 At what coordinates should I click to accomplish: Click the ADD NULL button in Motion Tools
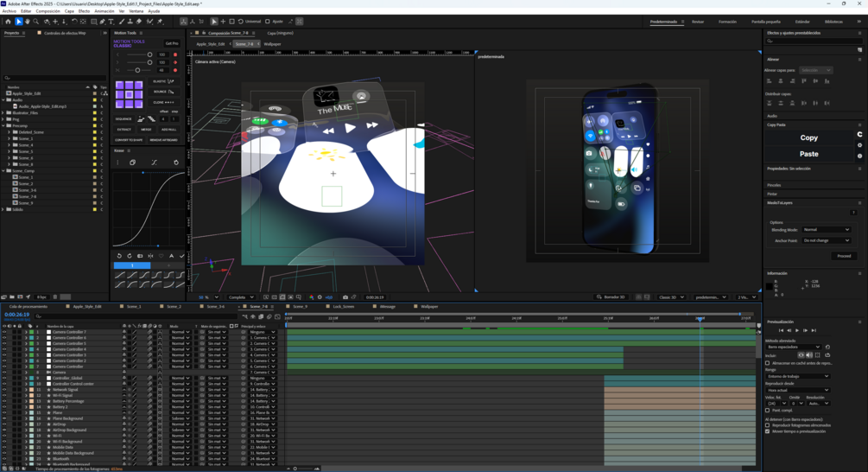tap(168, 130)
